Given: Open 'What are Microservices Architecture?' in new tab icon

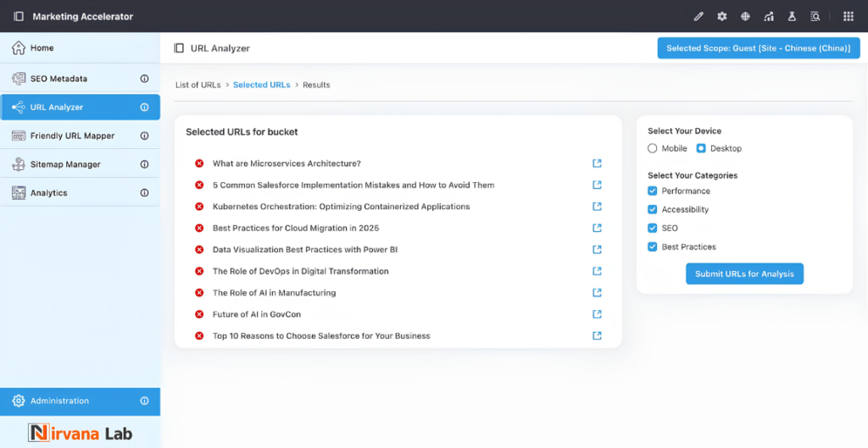Looking at the screenshot, I should pyautogui.click(x=597, y=163).
